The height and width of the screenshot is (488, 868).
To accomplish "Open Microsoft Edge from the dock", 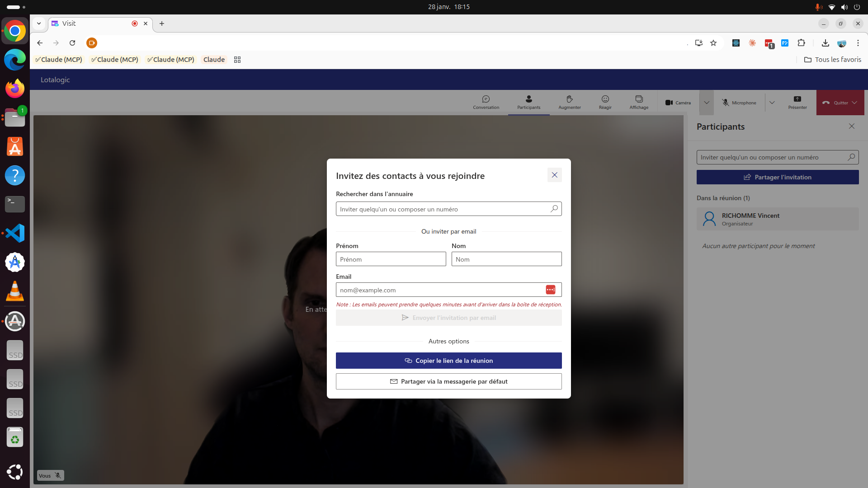I will pyautogui.click(x=15, y=60).
